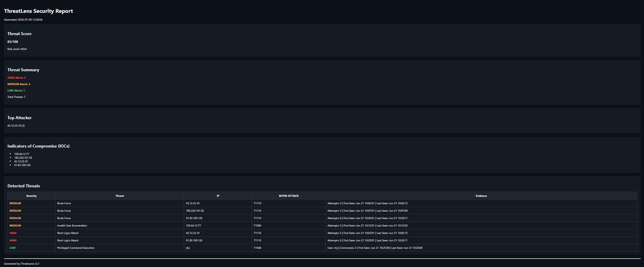The height and width of the screenshot is (267, 644).
Task: Click the 'Severity' column header
Action: click(31, 196)
